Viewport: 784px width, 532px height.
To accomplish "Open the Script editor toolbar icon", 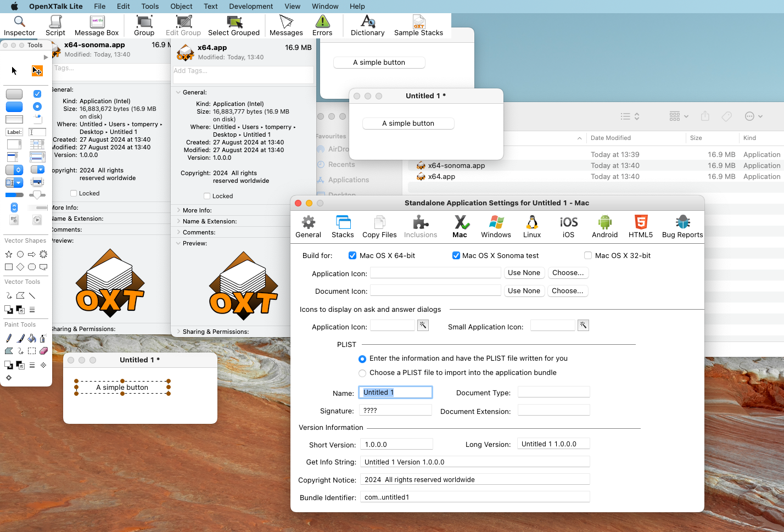I will click(55, 26).
